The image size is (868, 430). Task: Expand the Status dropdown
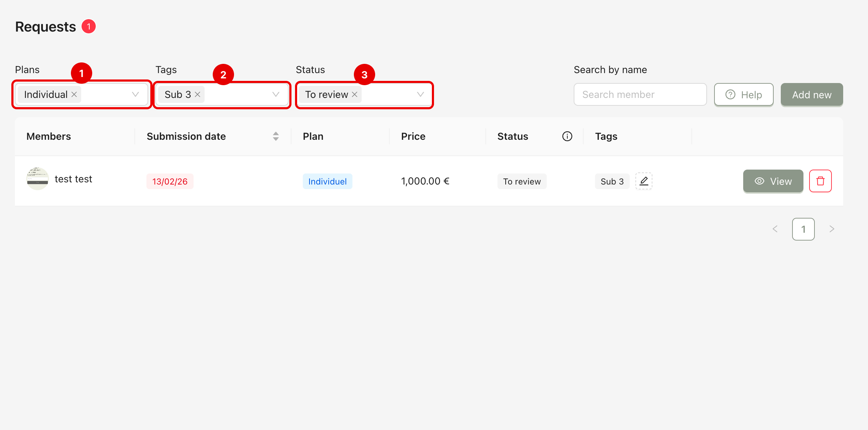coord(421,94)
